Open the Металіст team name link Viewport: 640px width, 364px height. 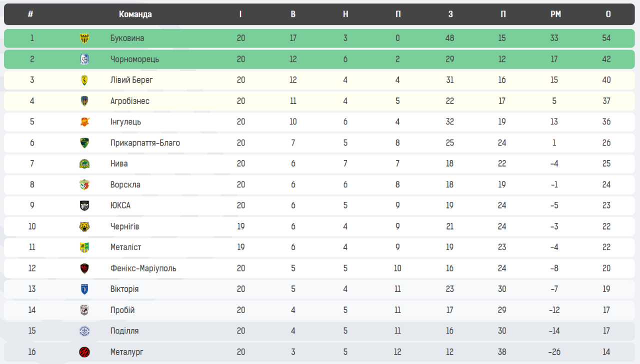tap(126, 247)
